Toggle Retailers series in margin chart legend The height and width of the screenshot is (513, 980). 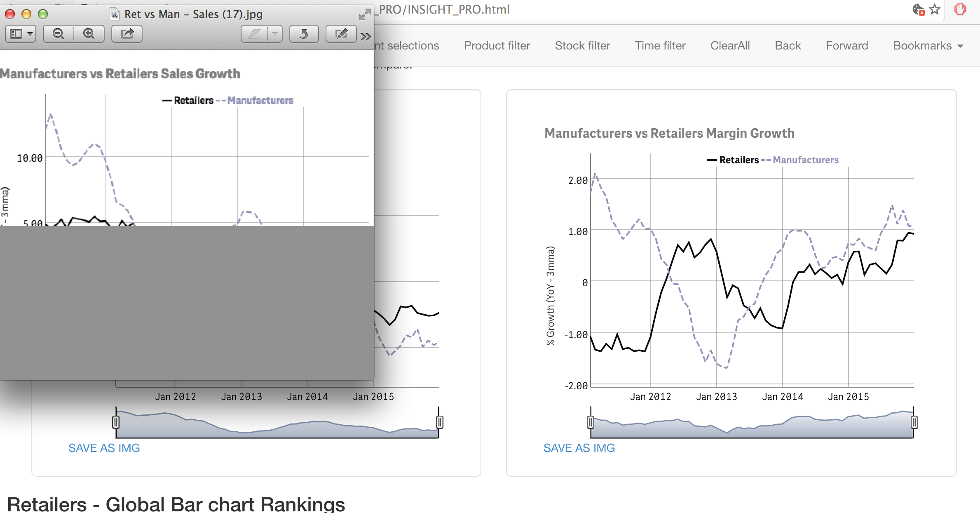coord(733,160)
